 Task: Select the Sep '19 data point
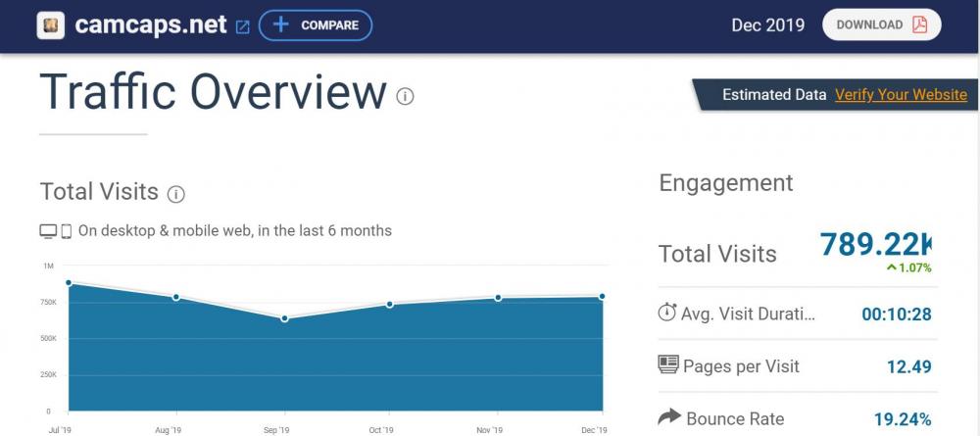pyautogui.click(x=284, y=318)
